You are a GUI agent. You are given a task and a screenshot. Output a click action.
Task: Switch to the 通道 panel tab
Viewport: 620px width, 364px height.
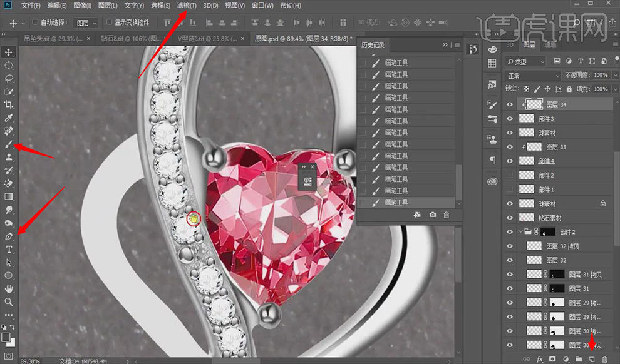pos(550,44)
